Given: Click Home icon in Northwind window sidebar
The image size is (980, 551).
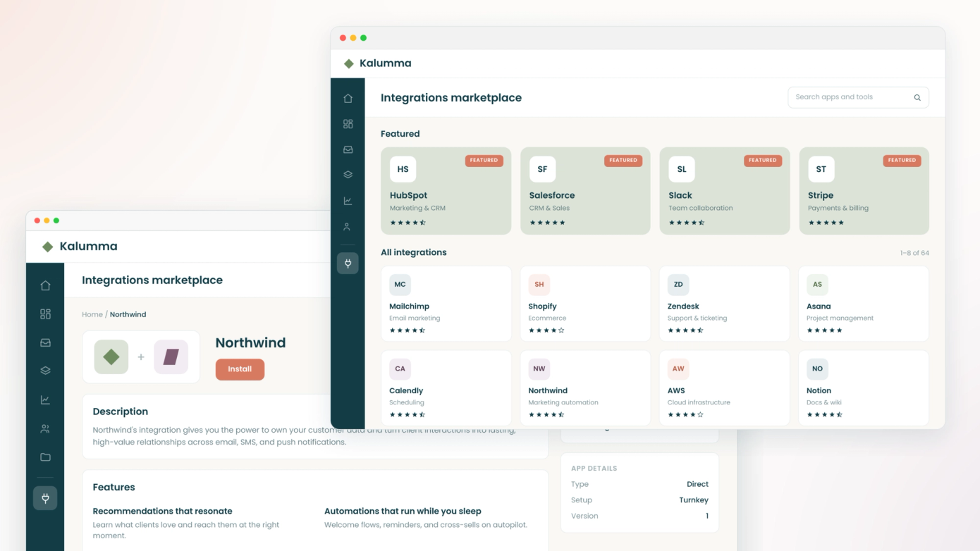Looking at the screenshot, I should point(45,285).
